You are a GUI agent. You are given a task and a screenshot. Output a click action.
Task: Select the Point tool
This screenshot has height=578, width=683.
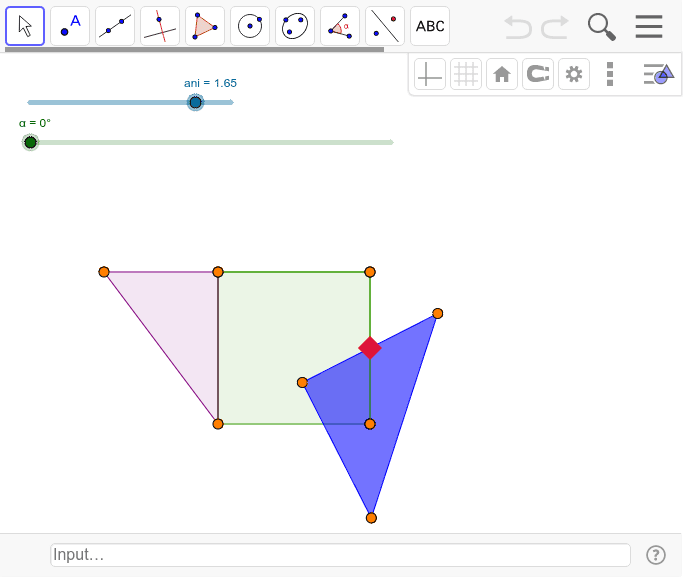pos(70,26)
